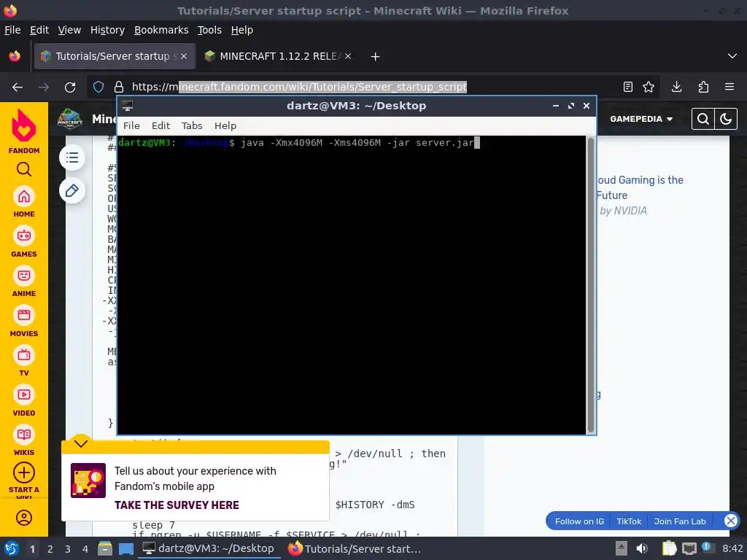Open terminal Edit menu

tap(160, 125)
